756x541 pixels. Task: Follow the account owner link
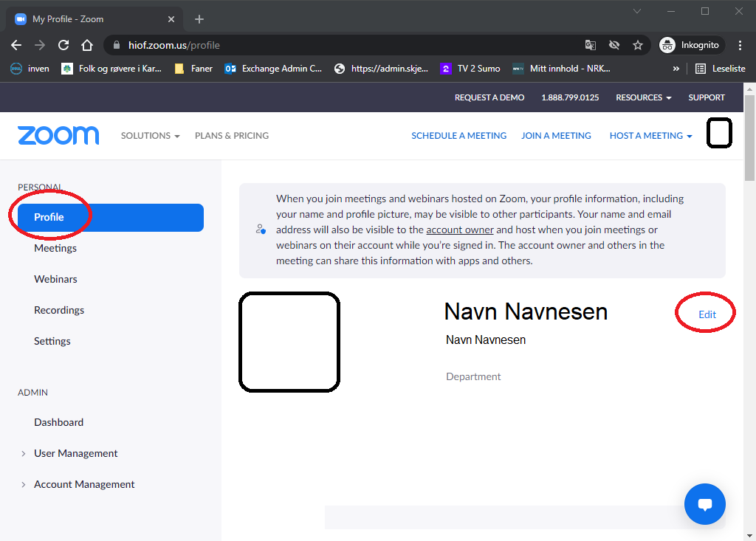460,230
